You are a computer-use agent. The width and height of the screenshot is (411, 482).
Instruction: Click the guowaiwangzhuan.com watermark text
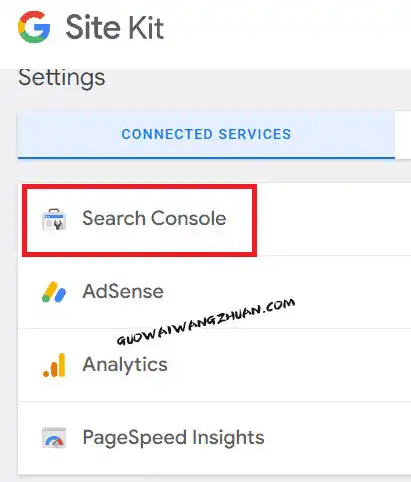click(x=206, y=321)
